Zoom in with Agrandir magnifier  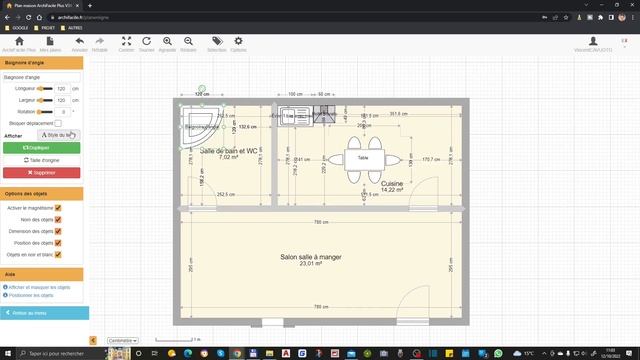(x=167, y=41)
